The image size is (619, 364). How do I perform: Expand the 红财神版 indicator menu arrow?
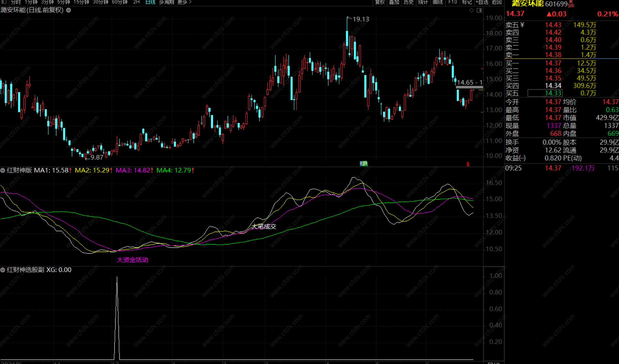coord(3,170)
